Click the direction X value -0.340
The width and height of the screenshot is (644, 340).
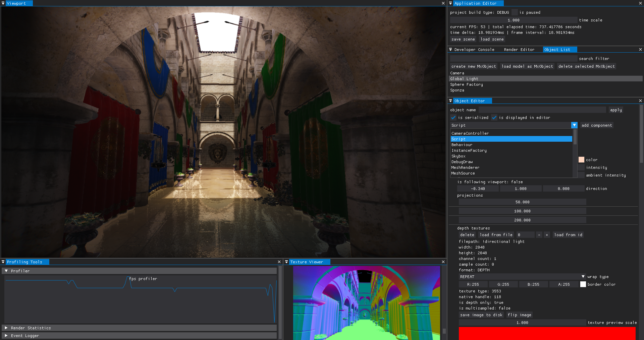(x=478, y=189)
